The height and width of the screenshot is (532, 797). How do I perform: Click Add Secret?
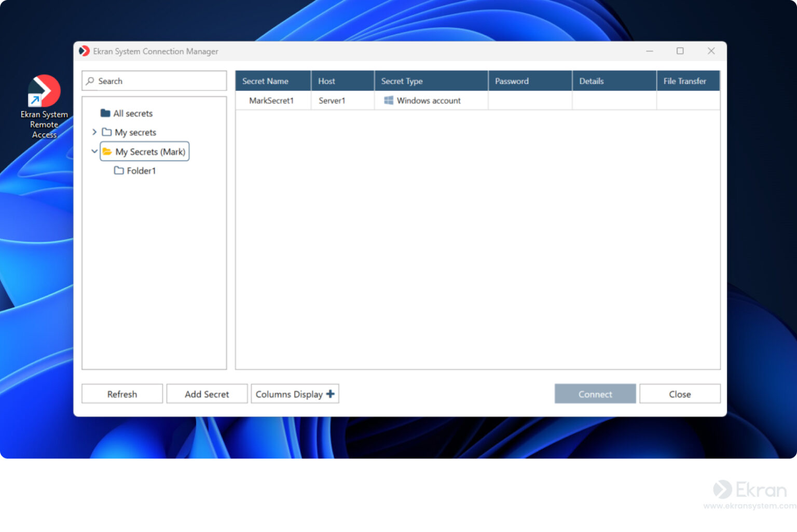pyautogui.click(x=207, y=394)
